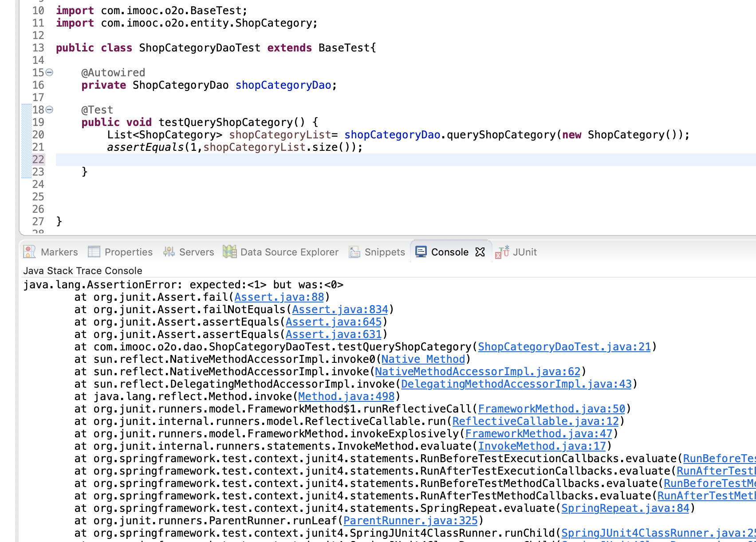The height and width of the screenshot is (542, 756).
Task: Open the DelegatingMethodAccessorImpl.java:43 link
Action: (x=516, y=384)
